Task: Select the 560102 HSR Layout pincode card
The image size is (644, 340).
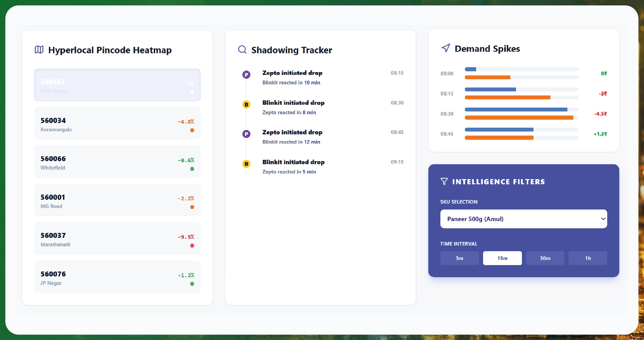Action: tap(117, 85)
